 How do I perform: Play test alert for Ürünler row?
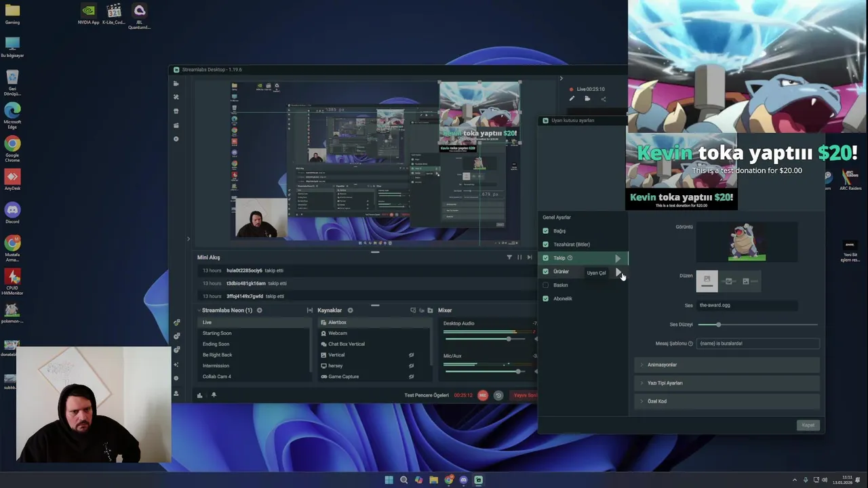pos(618,272)
